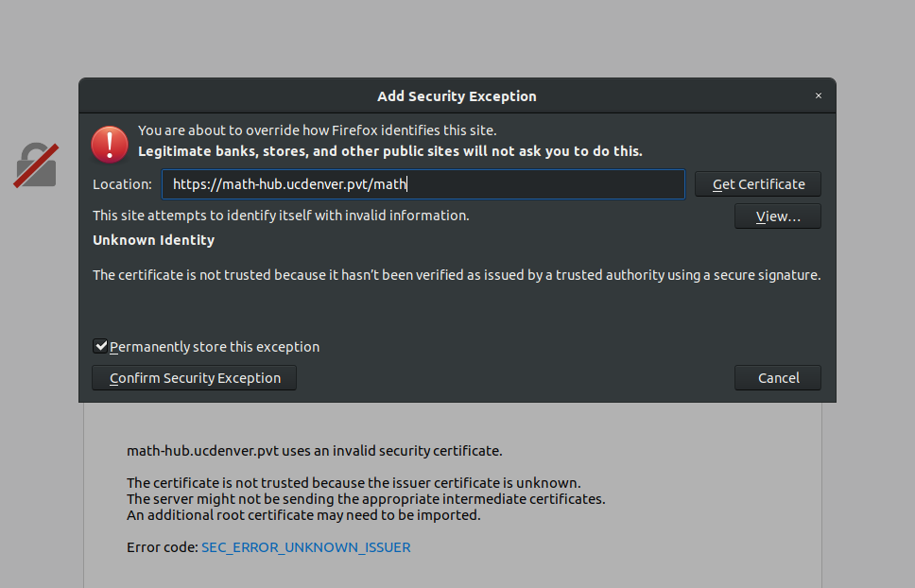
Task: Click 'This site attempts to identify itself' message
Action: point(281,216)
